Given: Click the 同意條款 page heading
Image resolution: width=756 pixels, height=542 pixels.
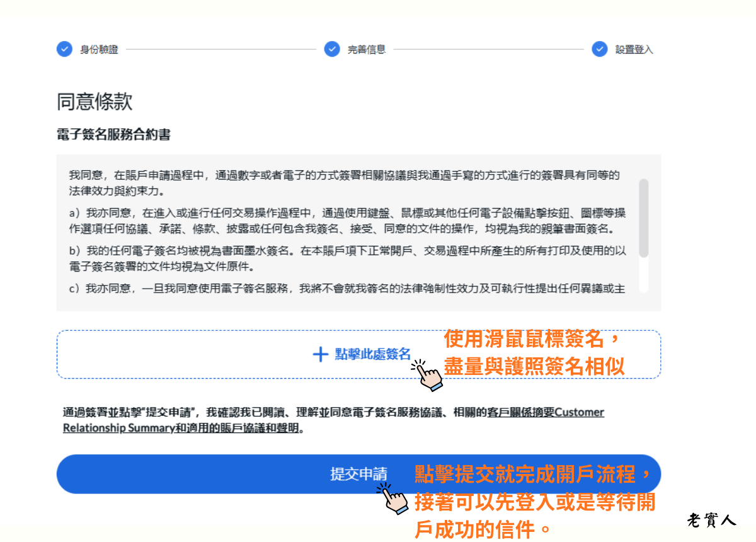Looking at the screenshot, I should click(94, 102).
